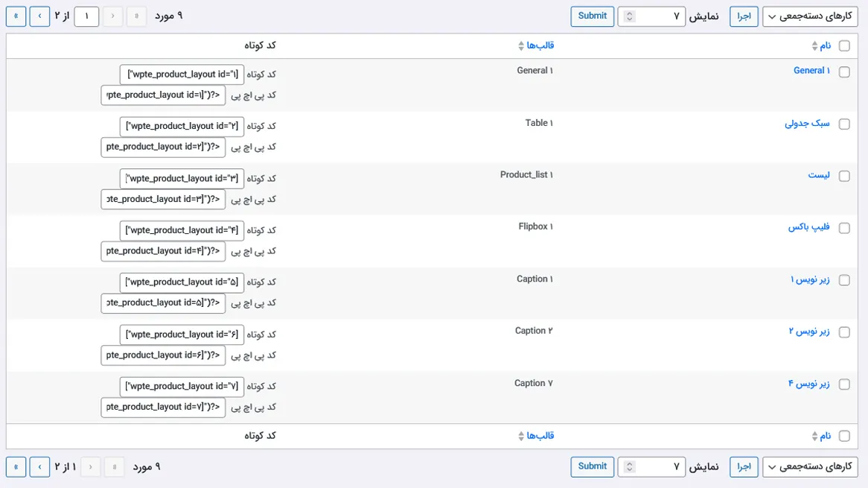Open the General ۱ layout link

pyautogui.click(x=811, y=70)
